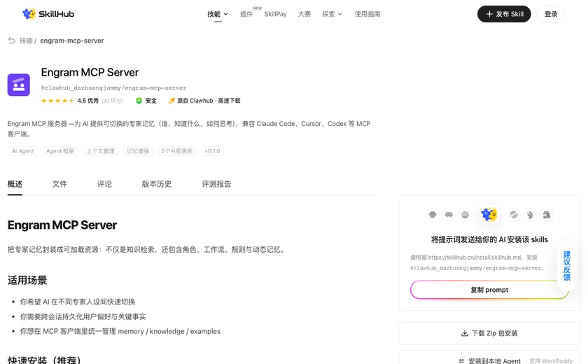This screenshot has height=364, width=588.
Task: Open the 插件 navigation item
Action: pyautogui.click(x=246, y=14)
